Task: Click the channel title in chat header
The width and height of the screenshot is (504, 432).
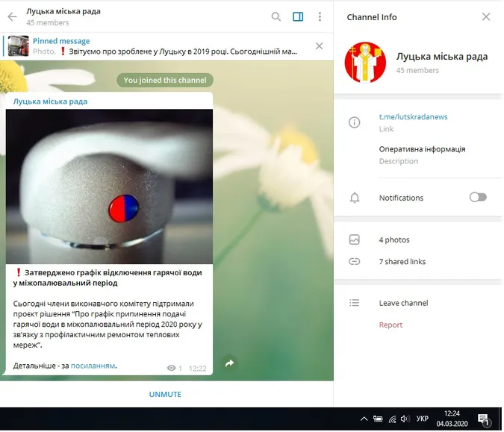Action: pyautogui.click(x=63, y=11)
